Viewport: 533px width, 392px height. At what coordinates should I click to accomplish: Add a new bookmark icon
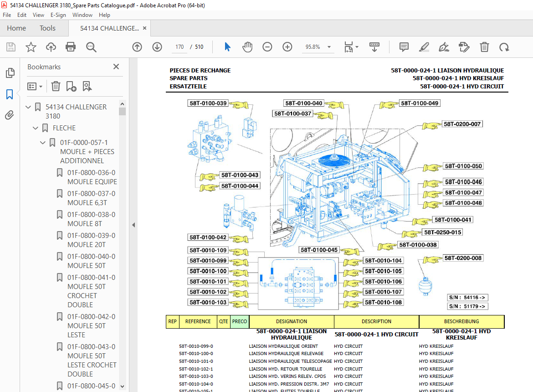pyautogui.click(x=71, y=86)
